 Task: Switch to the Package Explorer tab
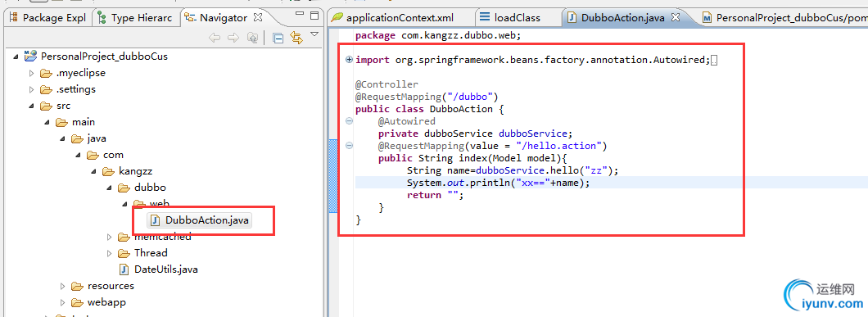pyautogui.click(x=47, y=18)
